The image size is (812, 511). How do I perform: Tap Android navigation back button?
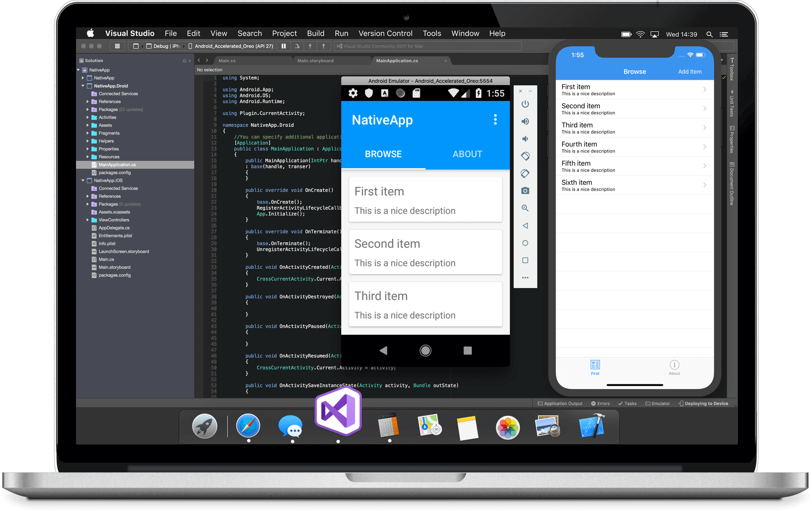(383, 350)
